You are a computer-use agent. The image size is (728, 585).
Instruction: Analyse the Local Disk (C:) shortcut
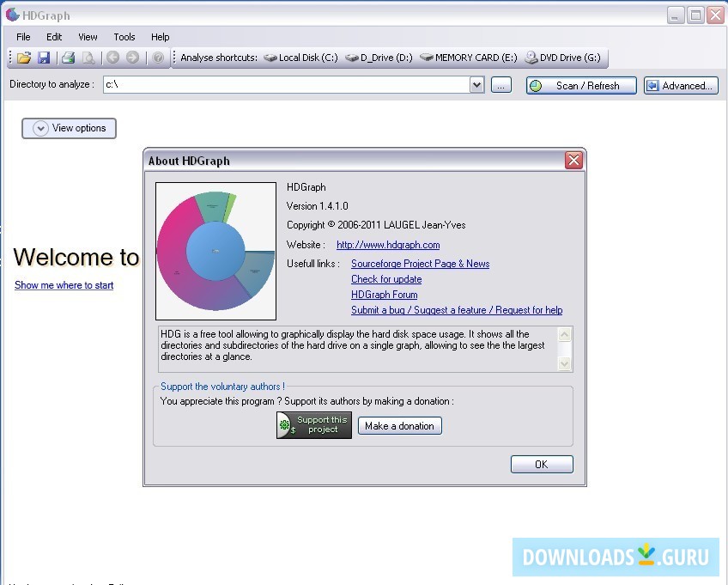point(300,58)
